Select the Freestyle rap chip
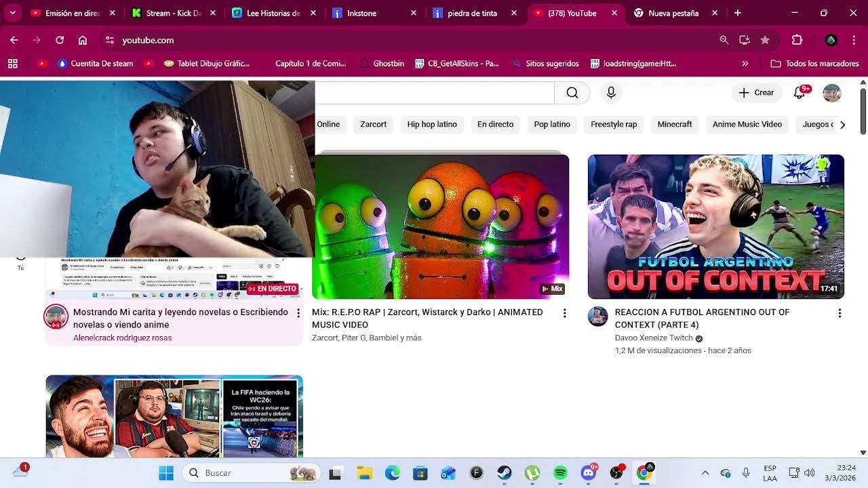The height and width of the screenshot is (488, 868). point(614,125)
